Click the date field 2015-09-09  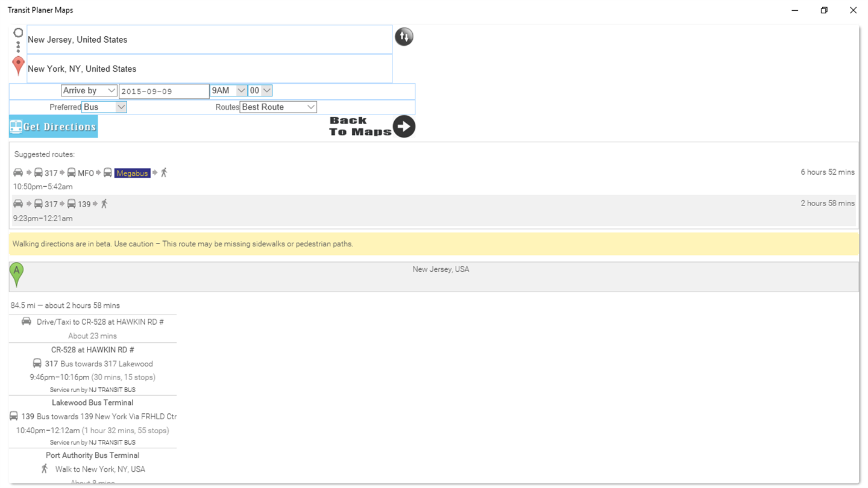tap(164, 91)
